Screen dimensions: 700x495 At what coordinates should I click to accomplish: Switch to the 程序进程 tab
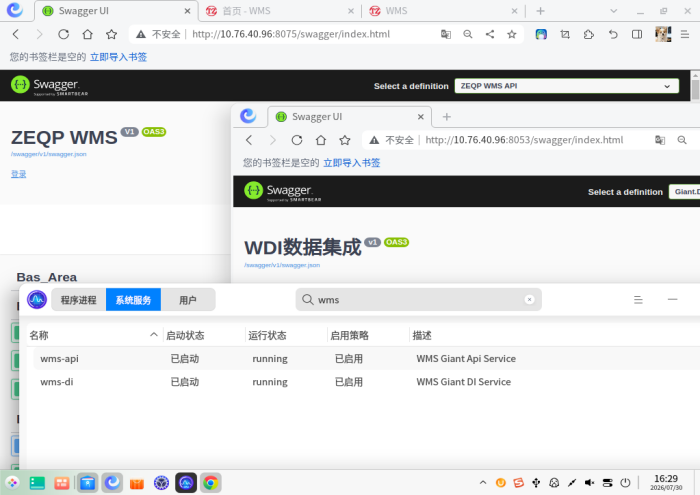tap(79, 300)
